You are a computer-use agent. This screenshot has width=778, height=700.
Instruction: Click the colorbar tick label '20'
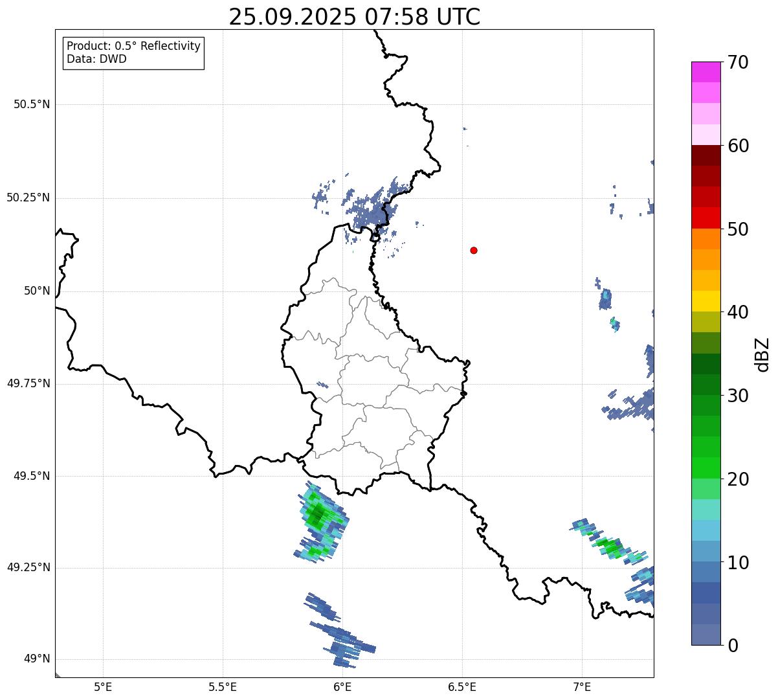pos(738,479)
